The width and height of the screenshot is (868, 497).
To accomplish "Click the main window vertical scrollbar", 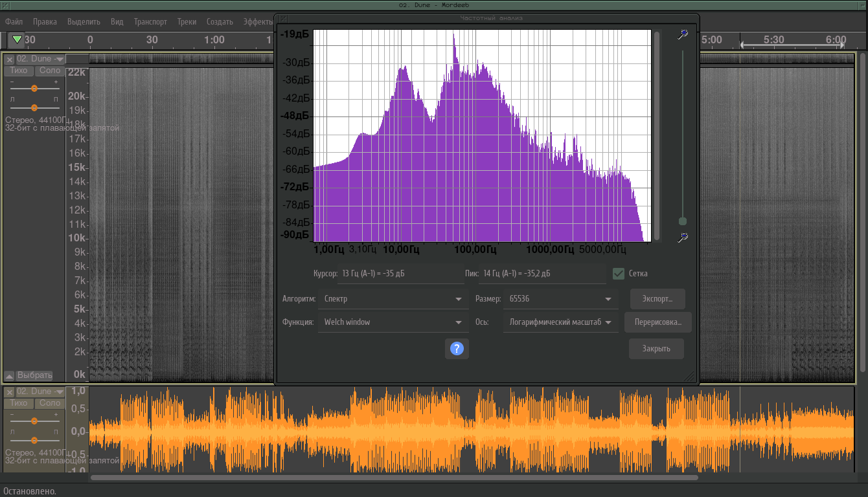I will tap(863, 212).
